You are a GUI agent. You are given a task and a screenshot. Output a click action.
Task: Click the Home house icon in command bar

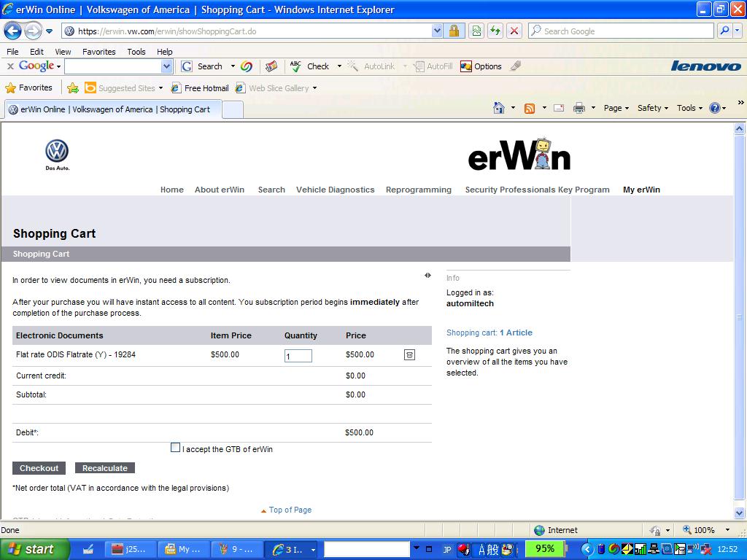[x=499, y=108]
